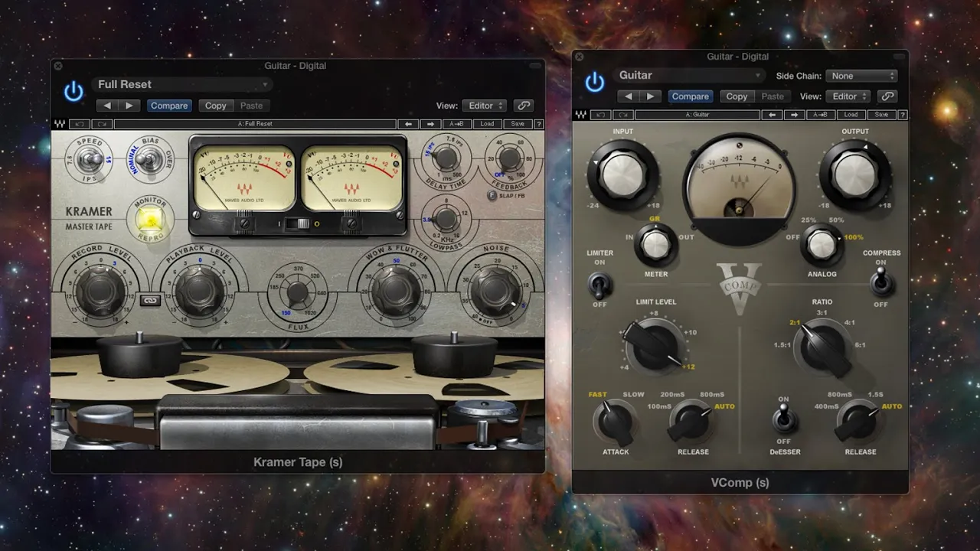Image resolution: width=980 pixels, height=551 pixels.
Task: Open A: Full Reset setup menu bar
Action: (x=255, y=124)
